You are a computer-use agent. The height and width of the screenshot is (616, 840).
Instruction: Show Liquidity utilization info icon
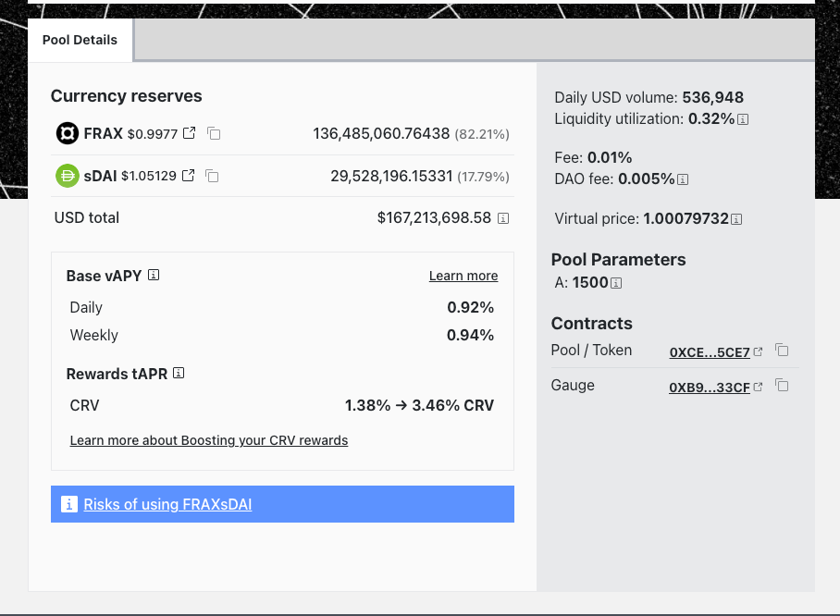click(743, 119)
